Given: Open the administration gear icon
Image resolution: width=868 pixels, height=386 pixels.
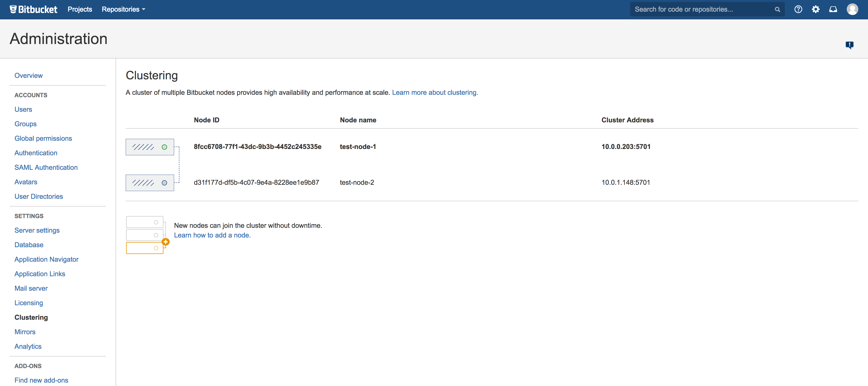Looking at the screenshot, I should click(816, 9).
